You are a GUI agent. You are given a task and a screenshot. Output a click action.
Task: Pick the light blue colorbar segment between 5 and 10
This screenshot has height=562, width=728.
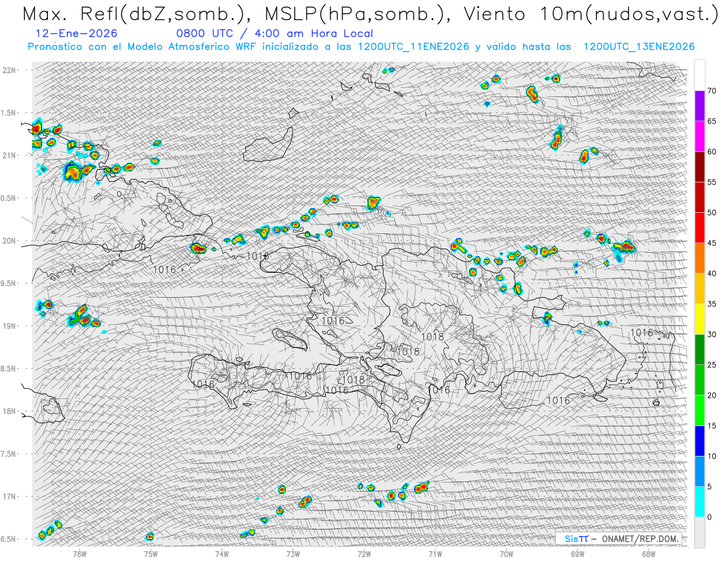(699, 471)
